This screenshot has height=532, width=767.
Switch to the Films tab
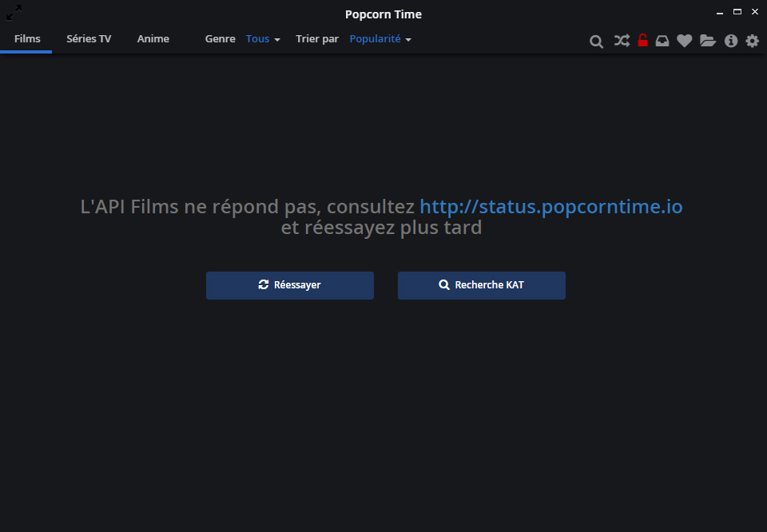[27, 38]
